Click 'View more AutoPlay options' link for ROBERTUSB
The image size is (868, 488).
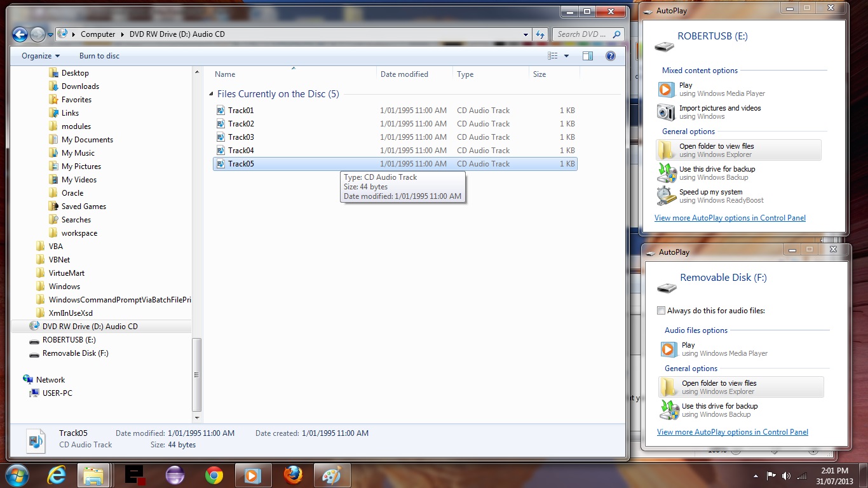click(x=729, y=218)
